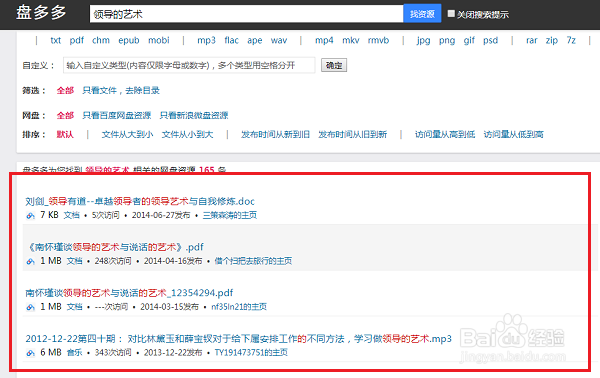Filter by mkv file type

351,40
